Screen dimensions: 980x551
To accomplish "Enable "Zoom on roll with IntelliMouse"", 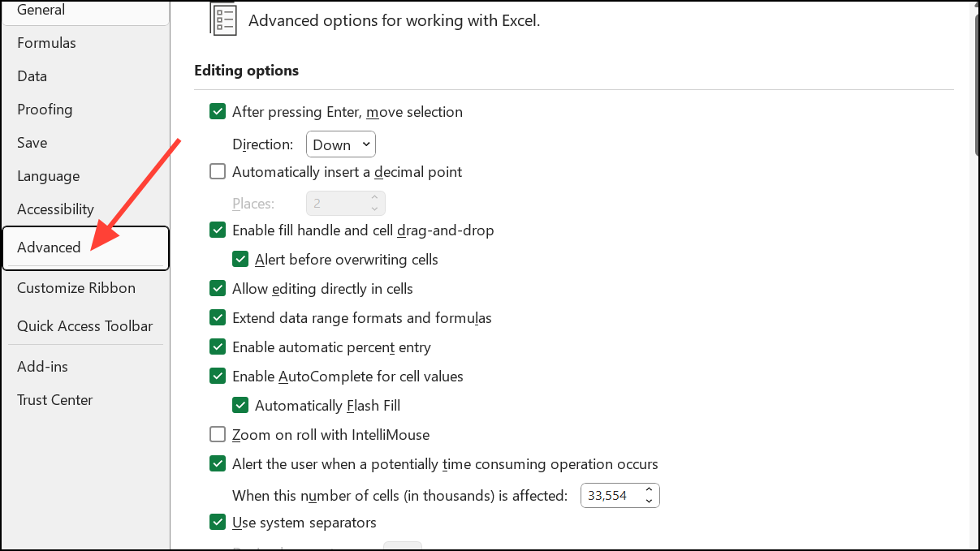I will [x=217, y=434].
